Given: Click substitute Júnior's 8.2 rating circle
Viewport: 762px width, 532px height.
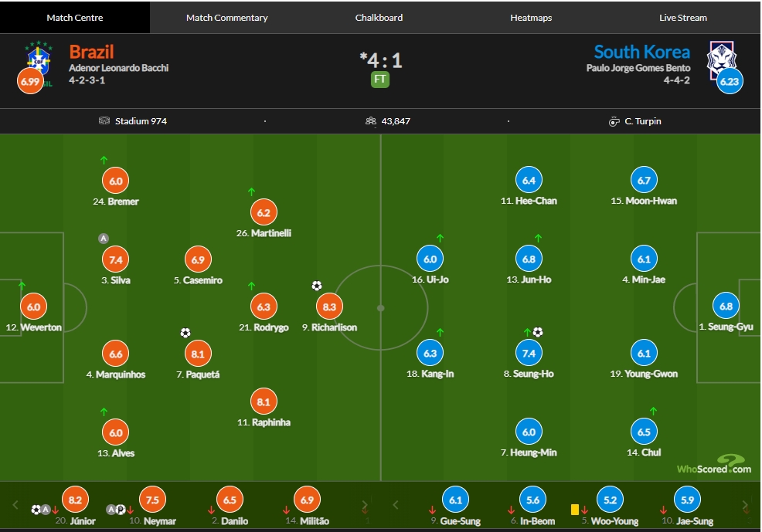Looking at the screenshot, I should [75, 500].
